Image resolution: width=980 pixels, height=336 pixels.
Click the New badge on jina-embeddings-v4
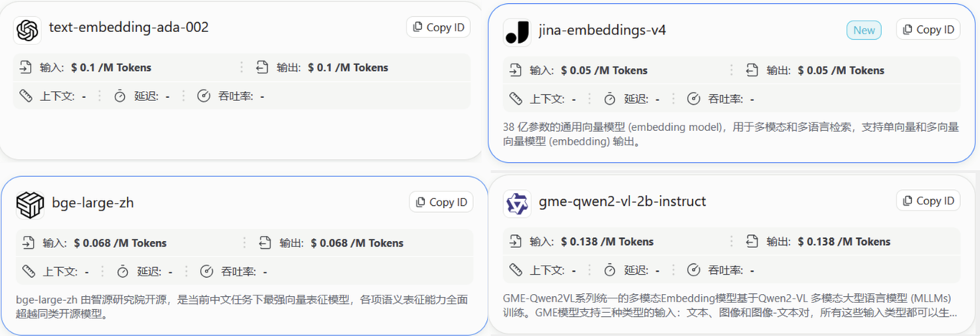tap(864, 30)
